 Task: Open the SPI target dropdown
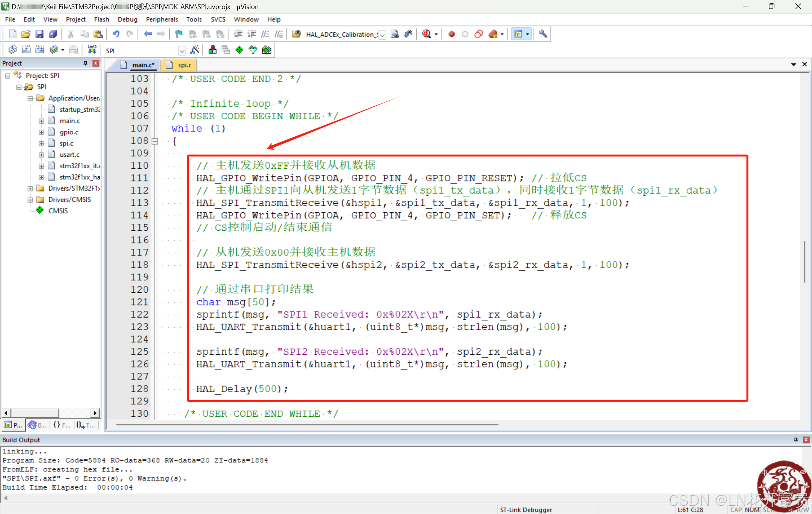[x=182, y=51]
